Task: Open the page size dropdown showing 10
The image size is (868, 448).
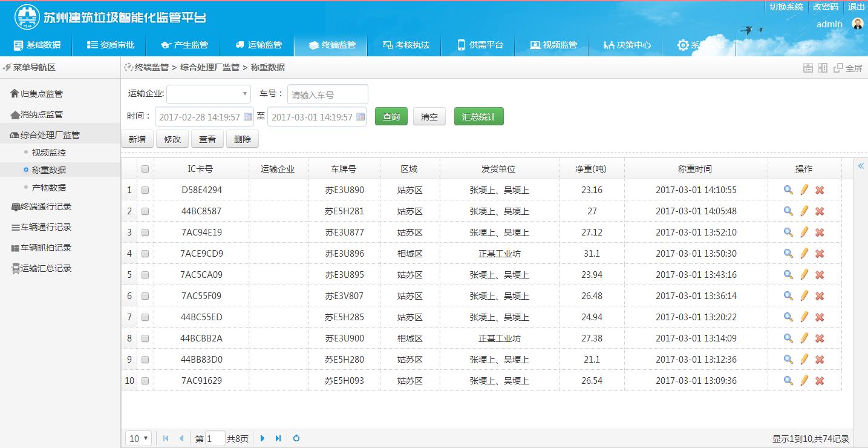Action: click(x=139, y=438)
